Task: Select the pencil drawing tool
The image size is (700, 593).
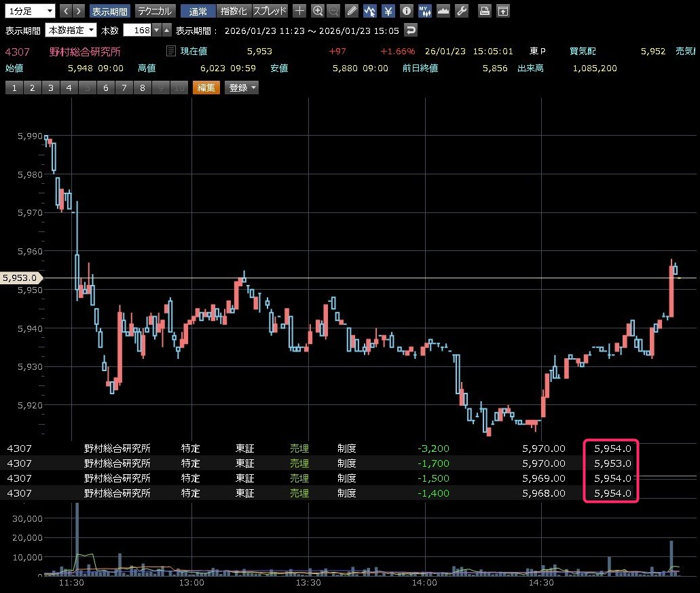Action: tap(351, 11)
